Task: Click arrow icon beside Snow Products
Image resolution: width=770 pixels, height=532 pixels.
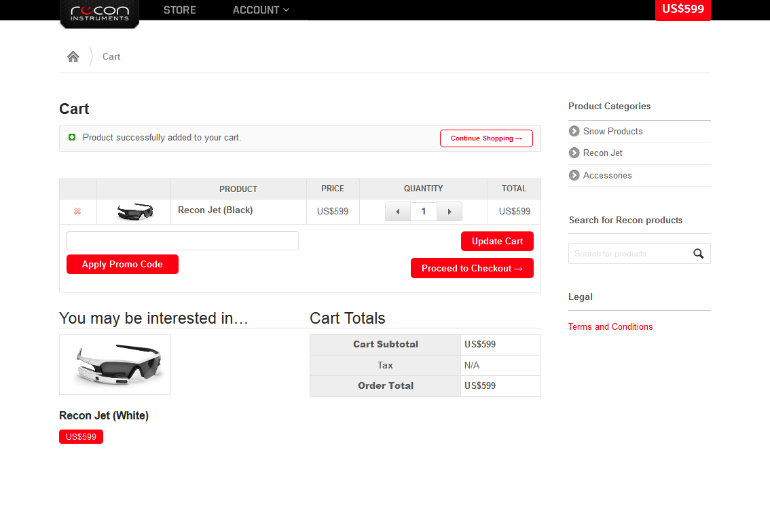Action: point(574,131)
